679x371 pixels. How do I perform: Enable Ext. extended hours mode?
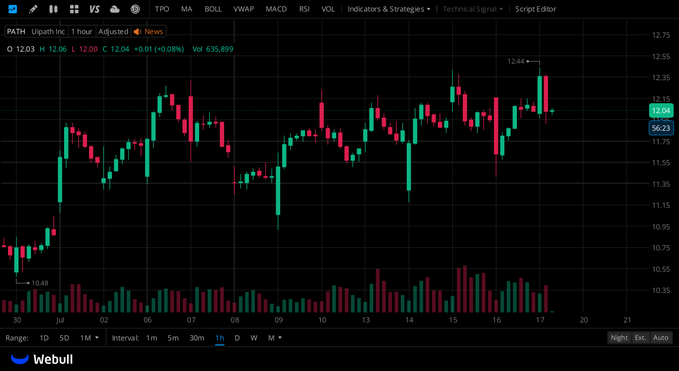(x=640, y=338)
